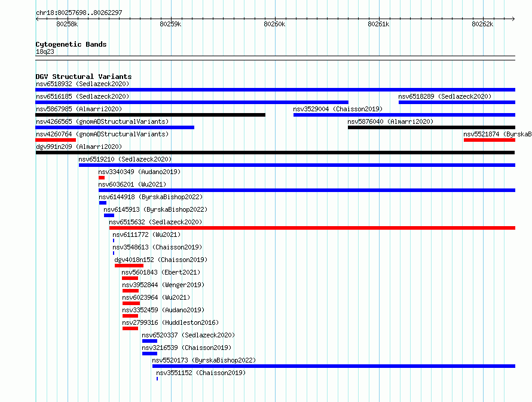Click the red bar under nsv6023964
This screenshot has width=532, height=402.
pos(131,303)
